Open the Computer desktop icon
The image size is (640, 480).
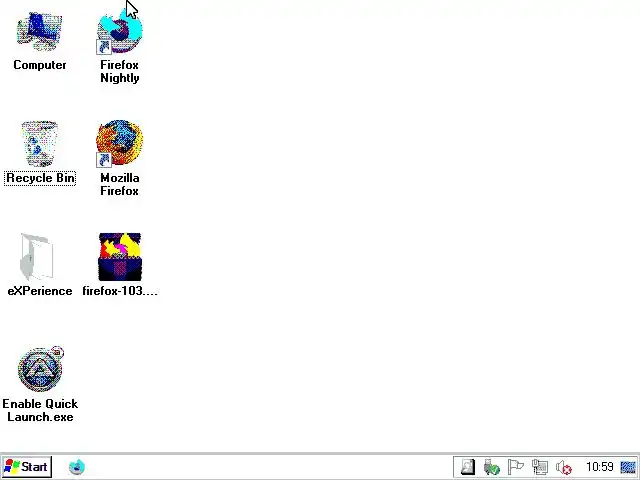click(x=40, y=32)
